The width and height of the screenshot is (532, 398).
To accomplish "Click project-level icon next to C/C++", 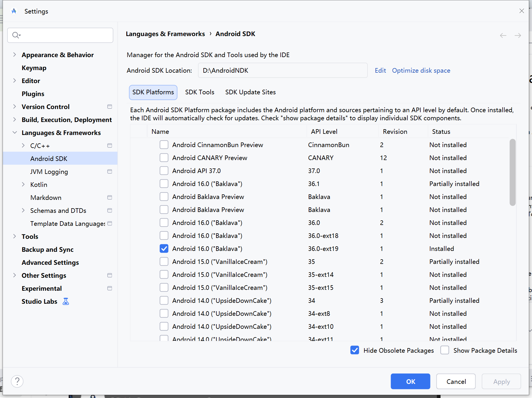I will coord(110,146).
